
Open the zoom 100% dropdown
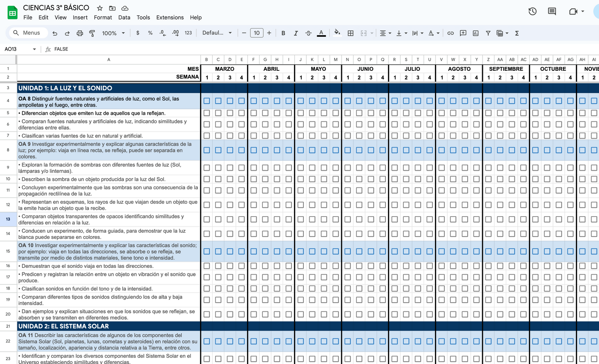click(x=113, y=33)
